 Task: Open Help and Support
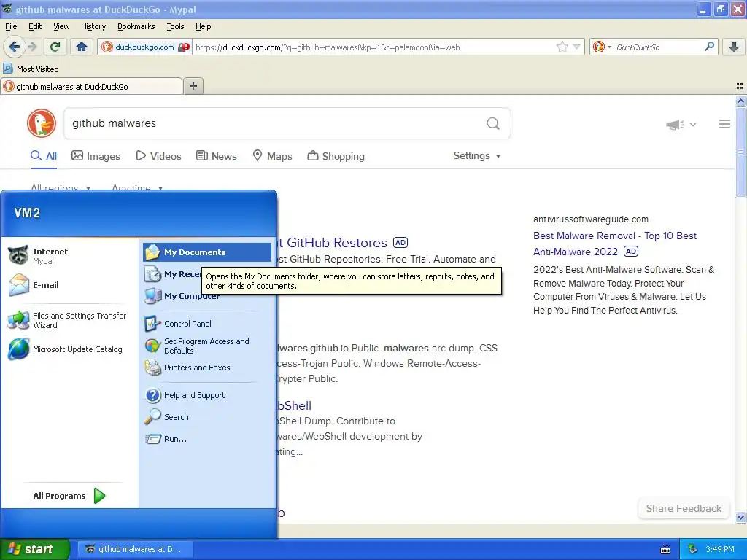207,395
